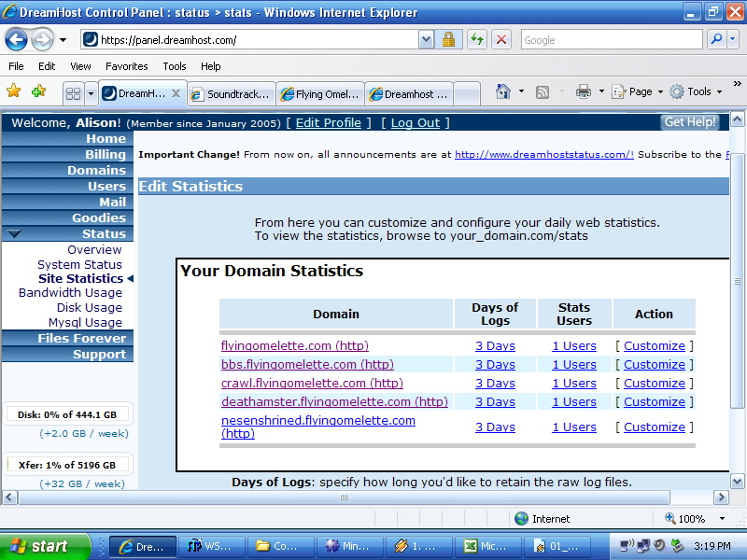Close the DreamHost tab

click(176, 93)
